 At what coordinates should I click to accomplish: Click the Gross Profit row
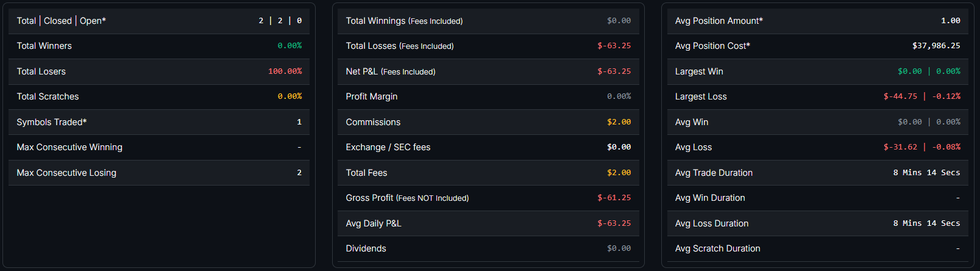(488, 198)
